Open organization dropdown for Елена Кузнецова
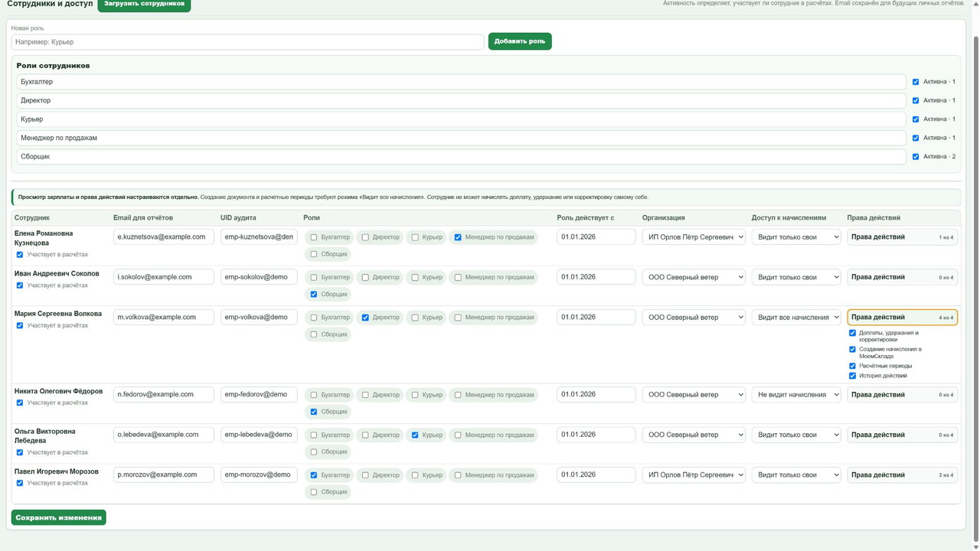This screenshot has width=980, height=551. [x=694, y=237]
